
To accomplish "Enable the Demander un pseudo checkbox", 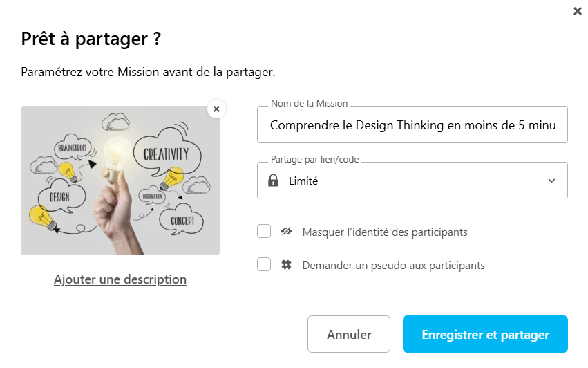I will click(x=264, y=264).
